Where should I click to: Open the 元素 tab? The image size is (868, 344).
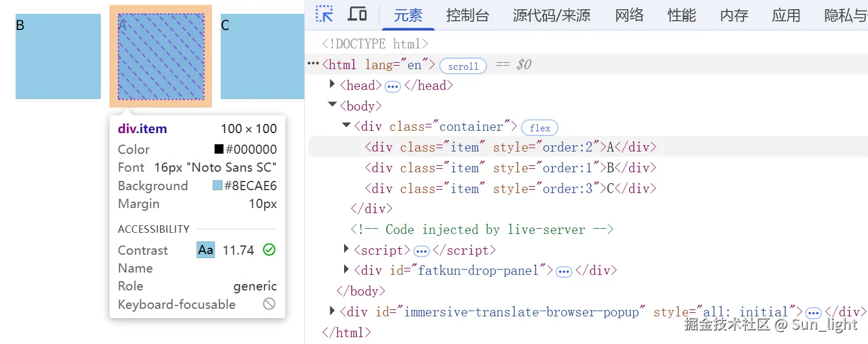point(408,15)
